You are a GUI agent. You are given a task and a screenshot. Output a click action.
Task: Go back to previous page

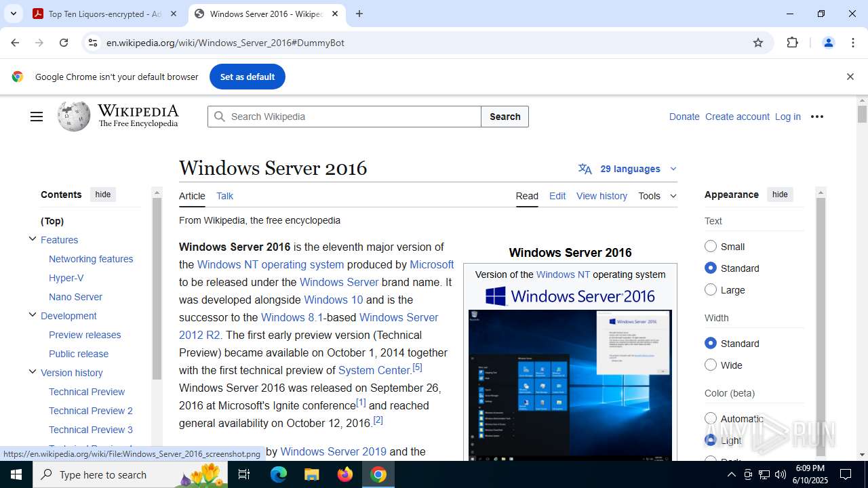(x=15, y=43)
